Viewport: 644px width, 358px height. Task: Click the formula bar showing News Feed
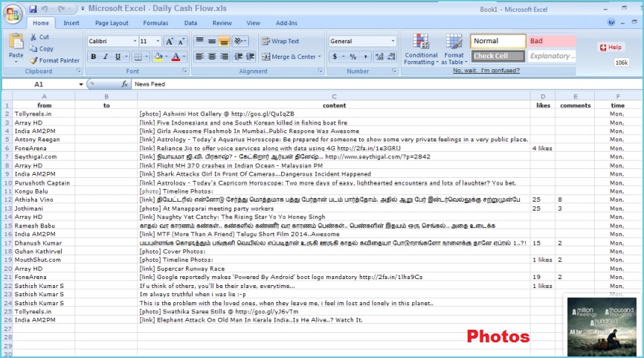[386, 84]
